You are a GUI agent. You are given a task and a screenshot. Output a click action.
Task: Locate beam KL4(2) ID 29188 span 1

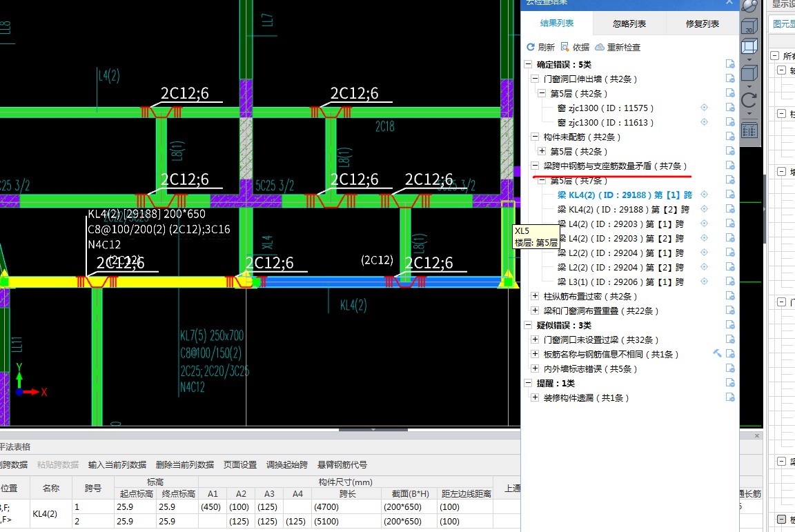704,195
